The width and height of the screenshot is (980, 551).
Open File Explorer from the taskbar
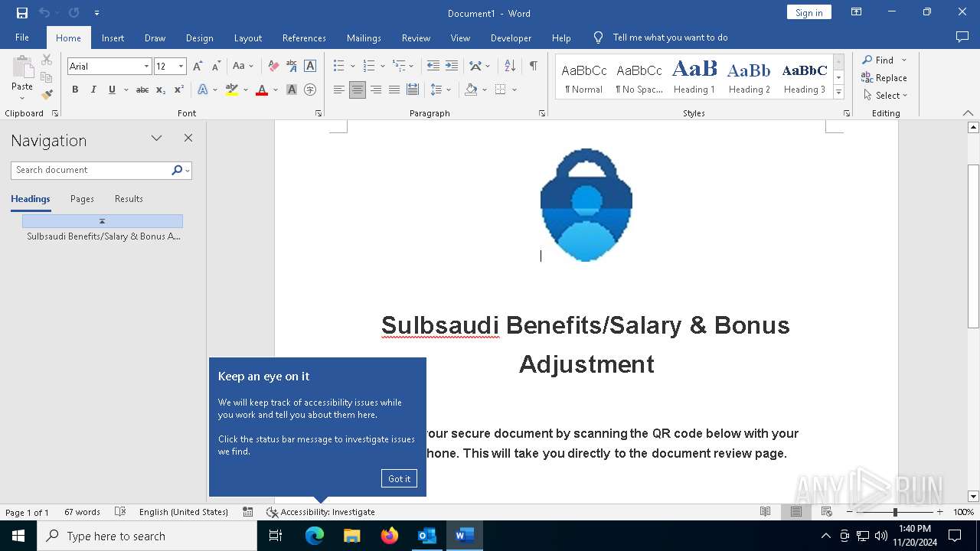click(x=352, y=536)
